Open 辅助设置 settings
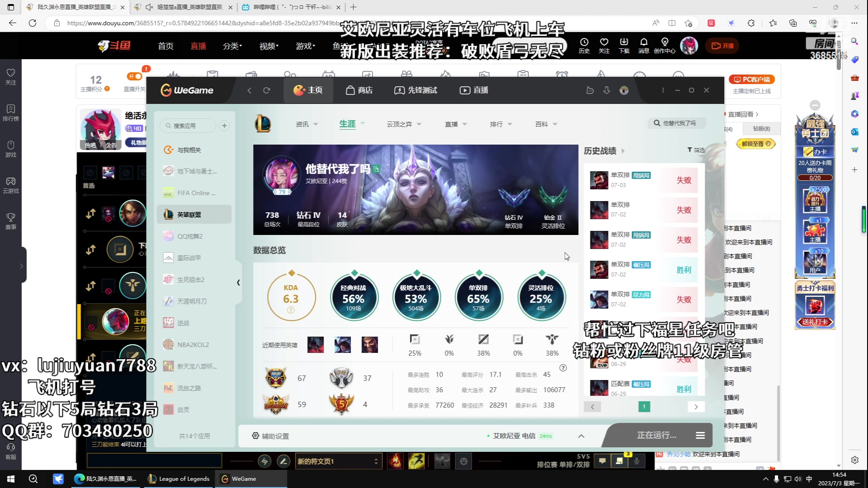Image resolution: width=868 pixels, height=488 pixels. [x=270, y=436]
